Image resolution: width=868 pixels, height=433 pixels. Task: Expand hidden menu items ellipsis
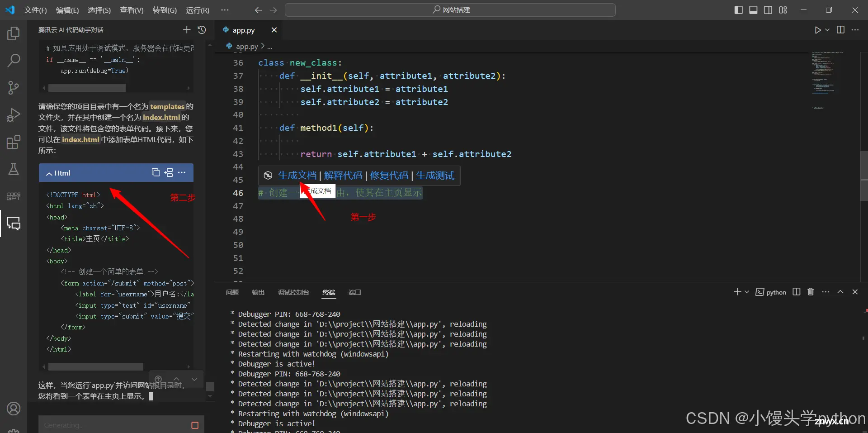pos(225,10)
